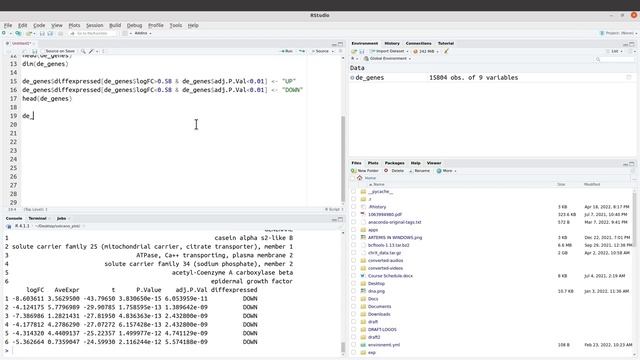Open the Import Dataset dropdown
This screenshot has width=640, height=360.
coord(389,51)
